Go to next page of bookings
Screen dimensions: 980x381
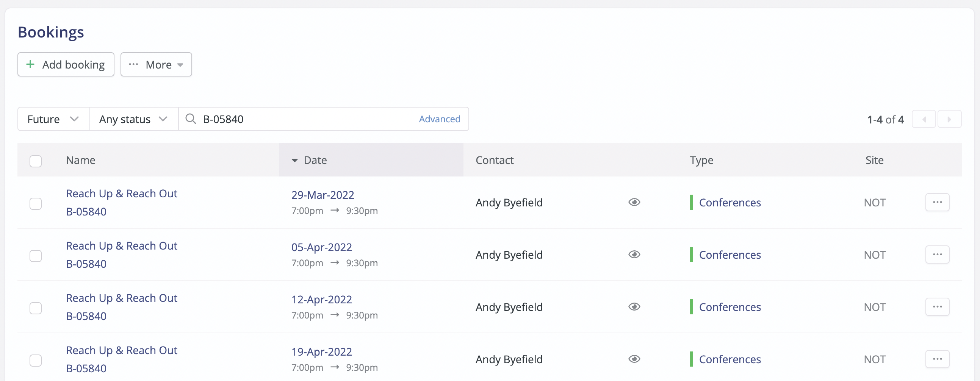[x=950, y=119]
